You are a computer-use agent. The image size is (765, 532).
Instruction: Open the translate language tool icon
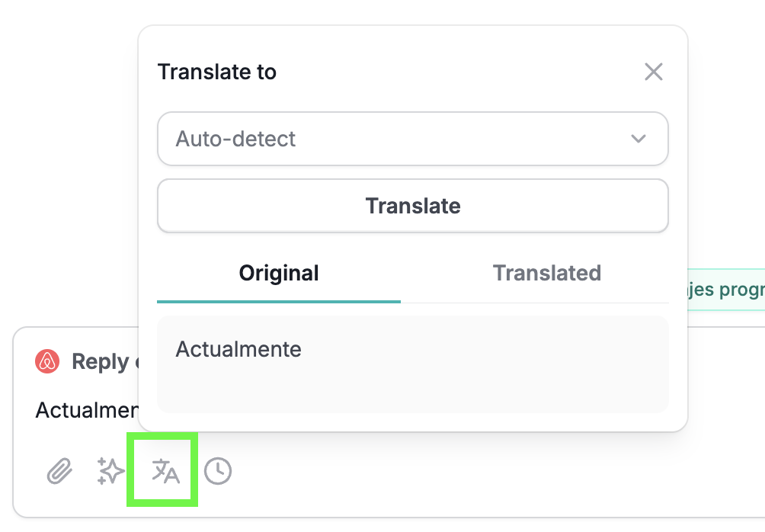pos(165,471)
